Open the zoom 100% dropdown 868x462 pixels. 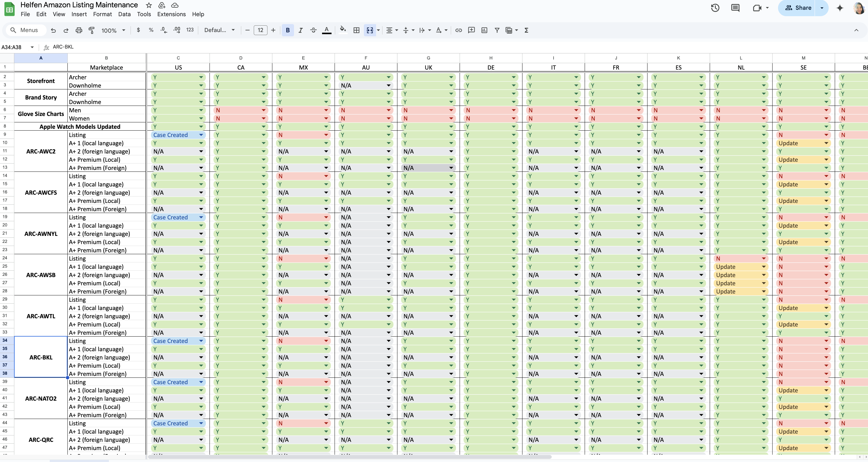point(113,30)
